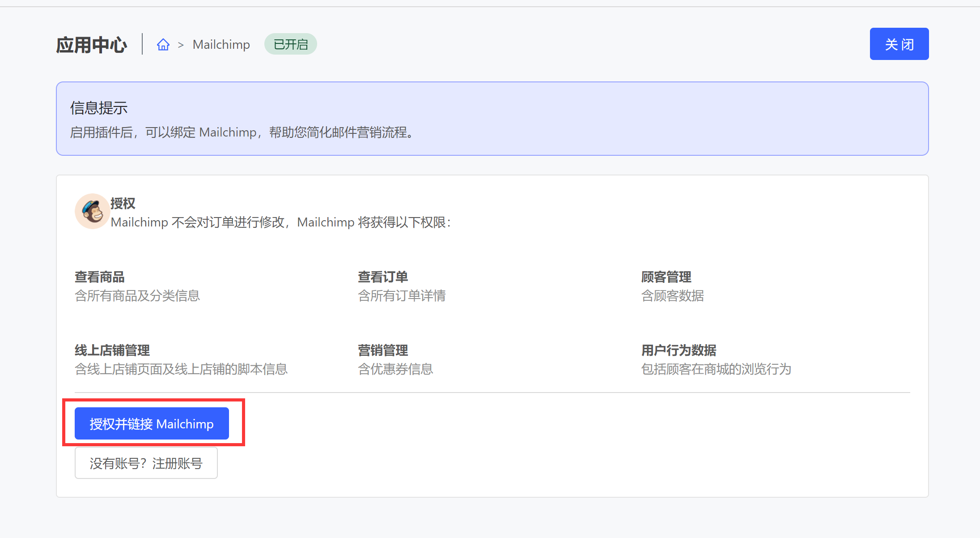Viewport: 980px width, 538px height.
Task: Click the 顾客管理 permission heading
Action: 666,277
